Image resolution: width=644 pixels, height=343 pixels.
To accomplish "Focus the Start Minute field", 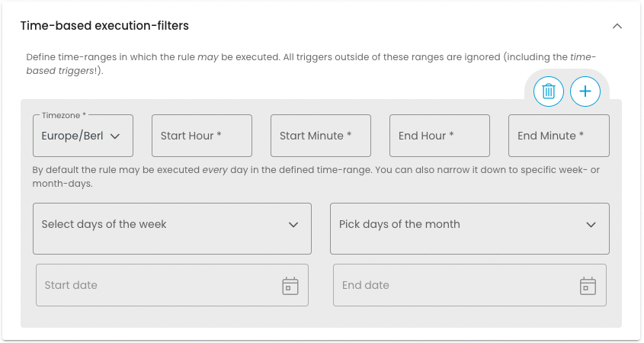I will pyautogui.click(x=321, y=136).
